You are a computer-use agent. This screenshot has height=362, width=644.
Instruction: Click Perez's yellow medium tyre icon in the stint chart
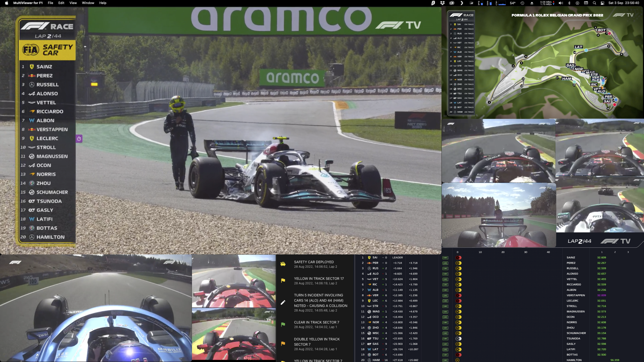click(458, 263)
